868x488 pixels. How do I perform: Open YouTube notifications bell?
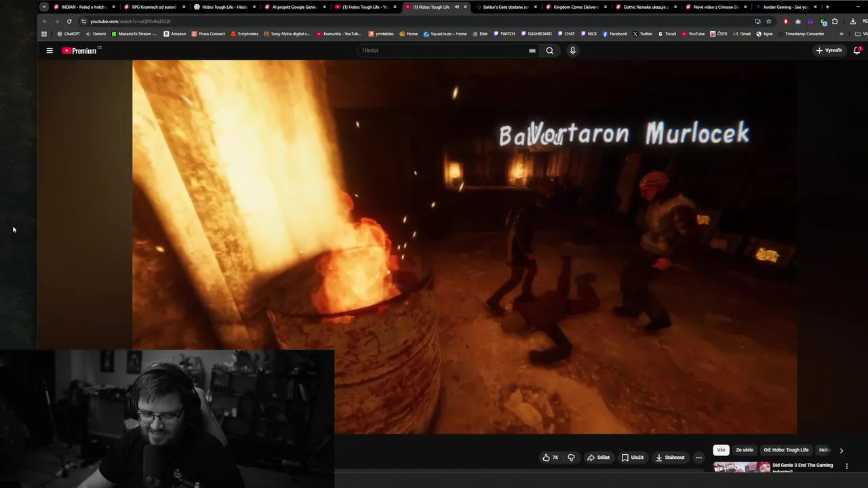pyautogui.click(x=857, y=50)
